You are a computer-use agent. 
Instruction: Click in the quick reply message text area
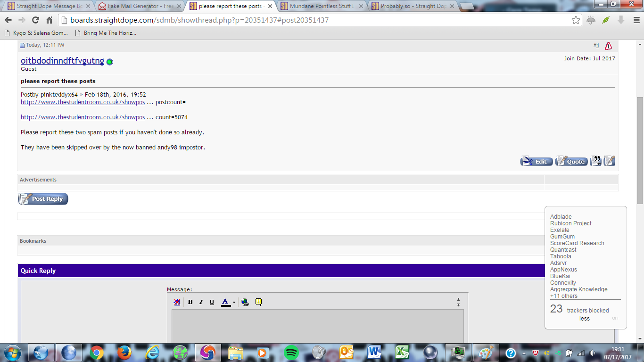[x=317, y=325]
